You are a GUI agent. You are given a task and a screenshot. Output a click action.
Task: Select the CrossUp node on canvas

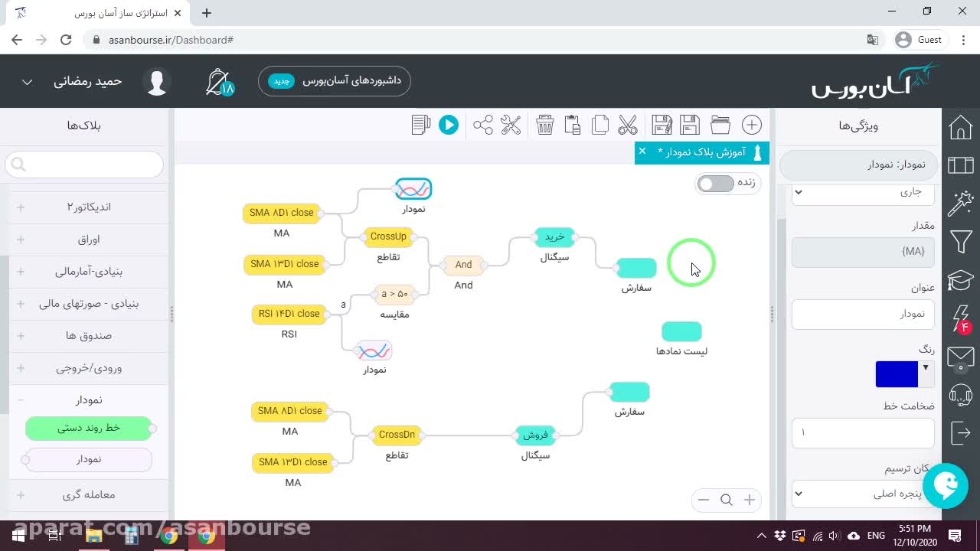click(388, 236)
